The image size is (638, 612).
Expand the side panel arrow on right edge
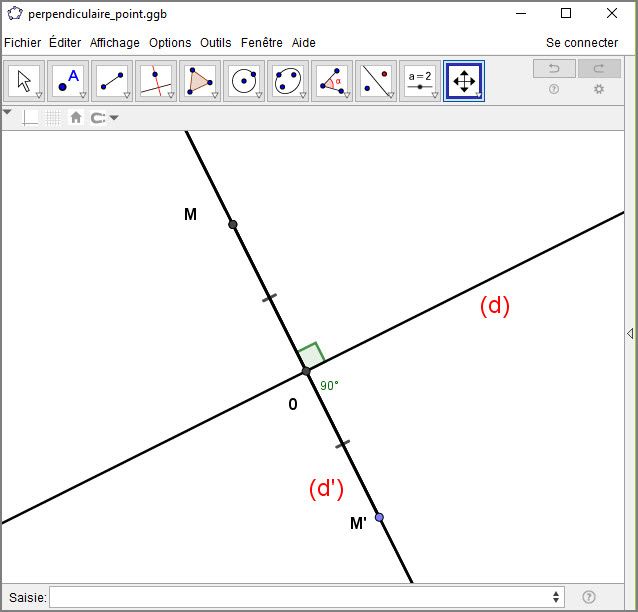tap(630, 334)
